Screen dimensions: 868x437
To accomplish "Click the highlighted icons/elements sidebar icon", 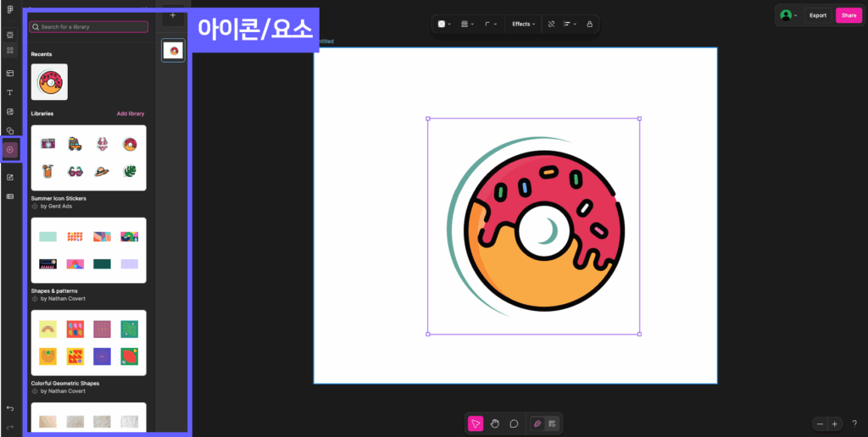I will pyautogui.click(x=10, y=149).
